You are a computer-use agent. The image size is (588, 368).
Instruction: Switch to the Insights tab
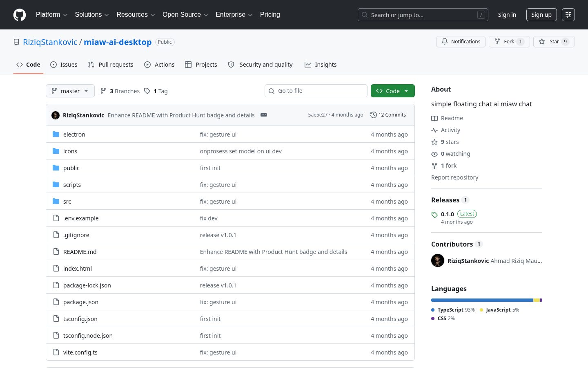321,65
